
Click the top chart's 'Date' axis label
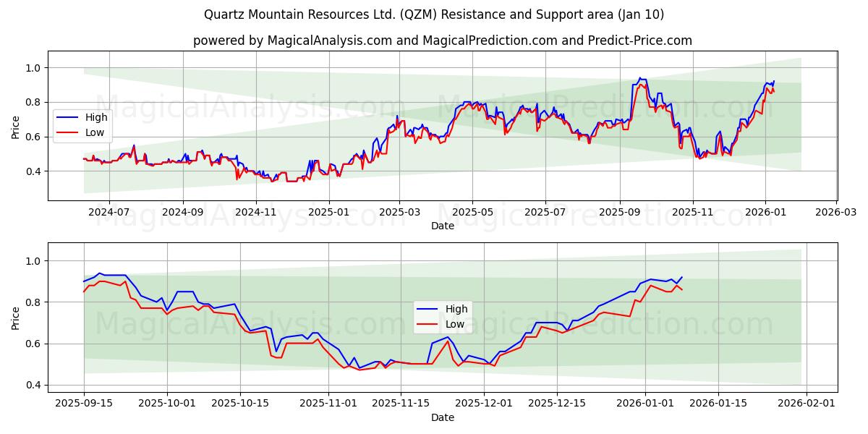click(x=443, y=226)
